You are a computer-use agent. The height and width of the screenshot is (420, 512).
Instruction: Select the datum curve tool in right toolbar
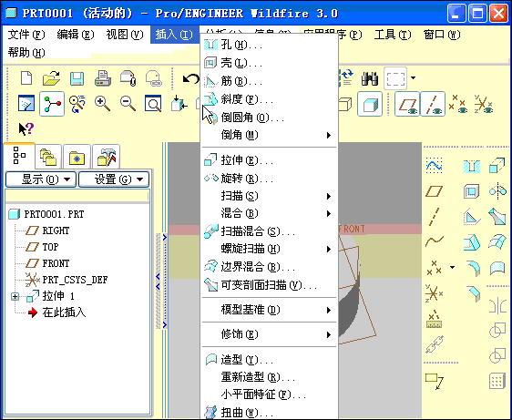pyautogui.click(x=435, y=241)
